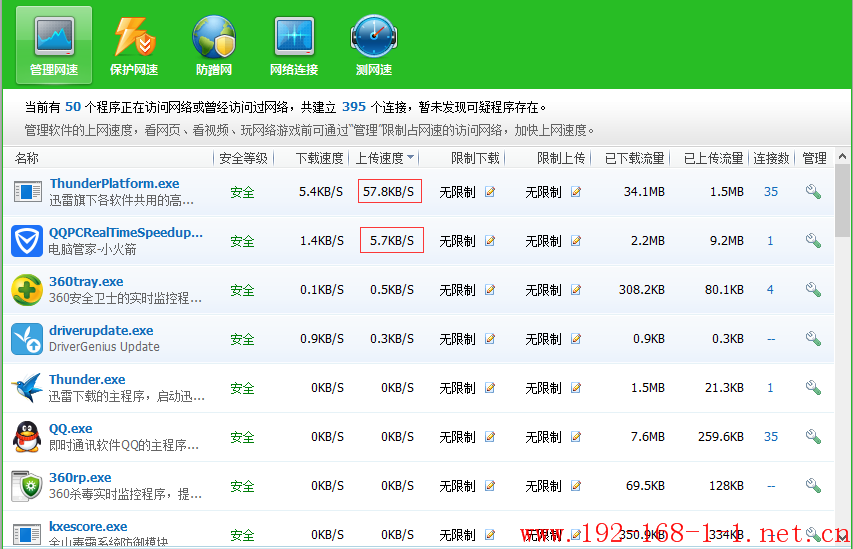Open manage wrench for 360tray.exe

click(813, 289)
